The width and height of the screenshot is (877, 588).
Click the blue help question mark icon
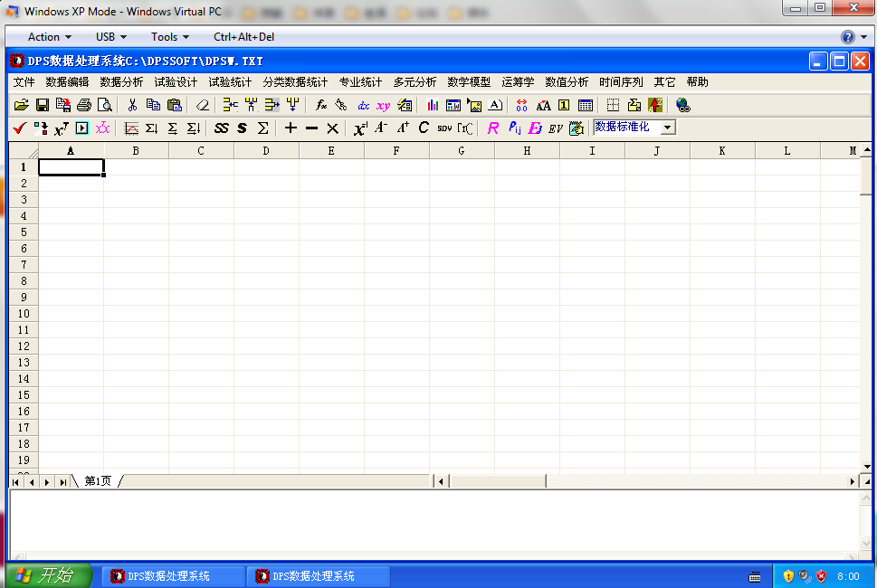848,37
